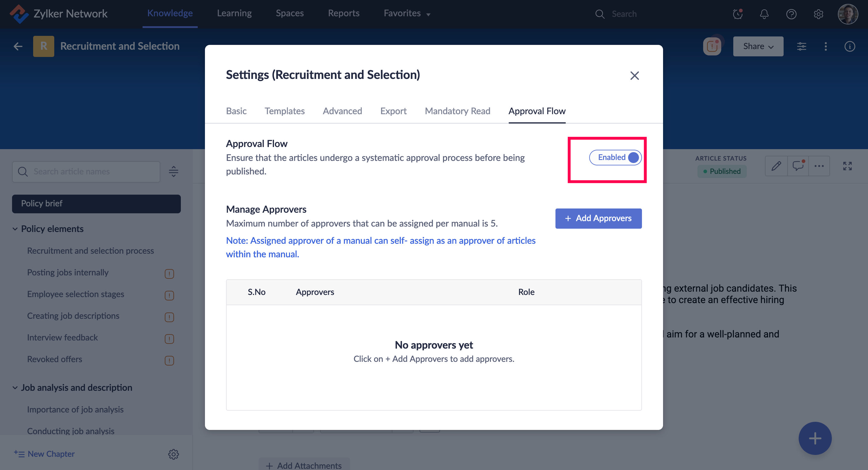868x470 pixels.
Task: Click the edit pencil icon
Action: [x=776, y=166]
